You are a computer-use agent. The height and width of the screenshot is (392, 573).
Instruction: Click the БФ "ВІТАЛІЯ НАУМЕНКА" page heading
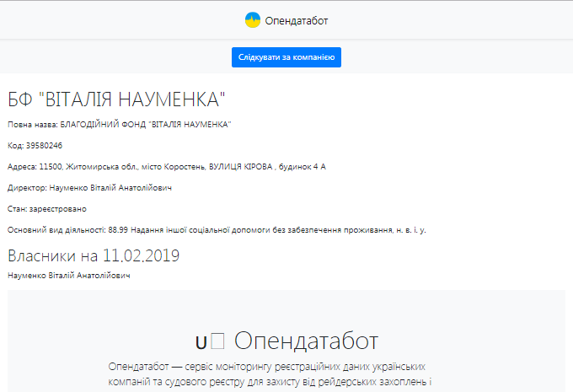click(x=117, y=99)
